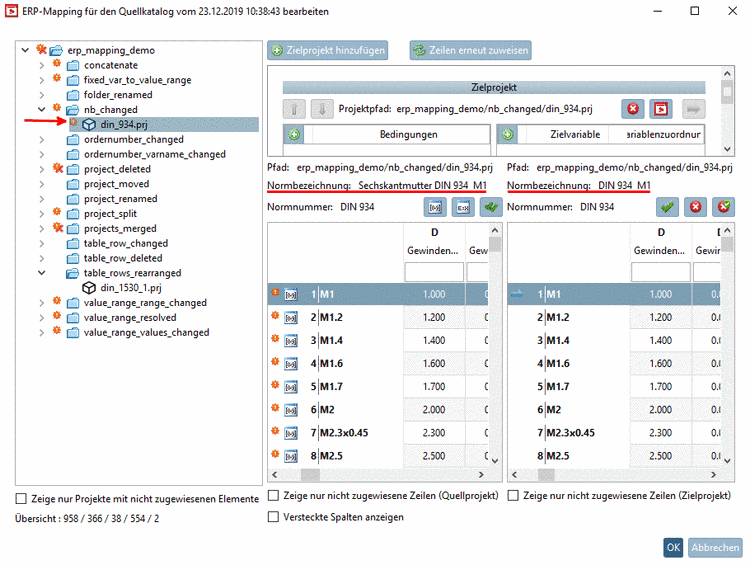Click grey arrow icon next to Projektpfad
The height and width of the screenshot is (565, 750).
point(694,109)
